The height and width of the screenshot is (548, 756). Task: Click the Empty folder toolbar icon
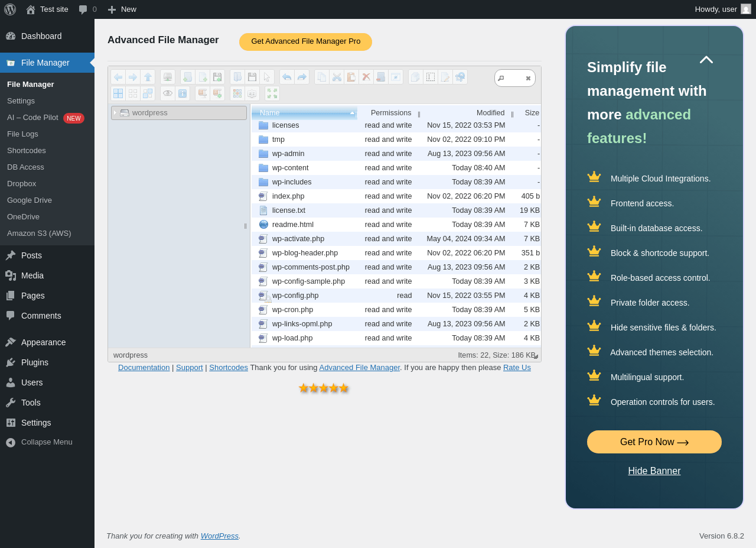pos(381,77)
